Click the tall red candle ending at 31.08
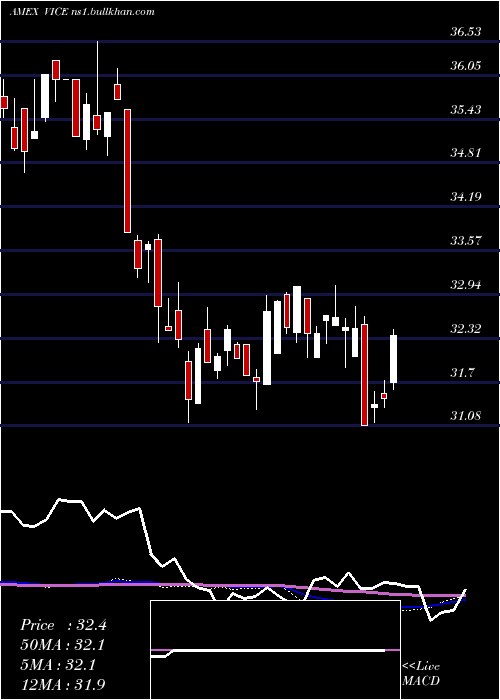Image resolution: width=500 pixels, height=700 pixels. point(364,375)
